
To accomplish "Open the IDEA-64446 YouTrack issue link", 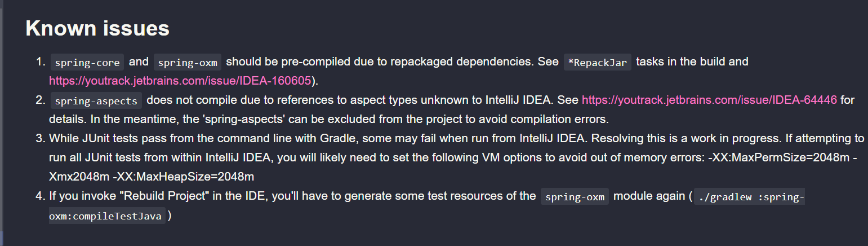I will (x=709, y=100).
